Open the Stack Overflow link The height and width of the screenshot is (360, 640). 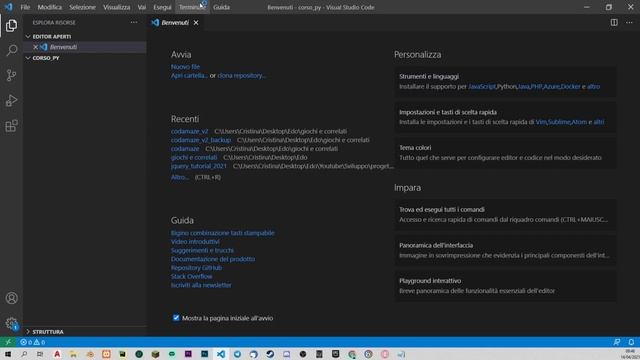(191, 276)
